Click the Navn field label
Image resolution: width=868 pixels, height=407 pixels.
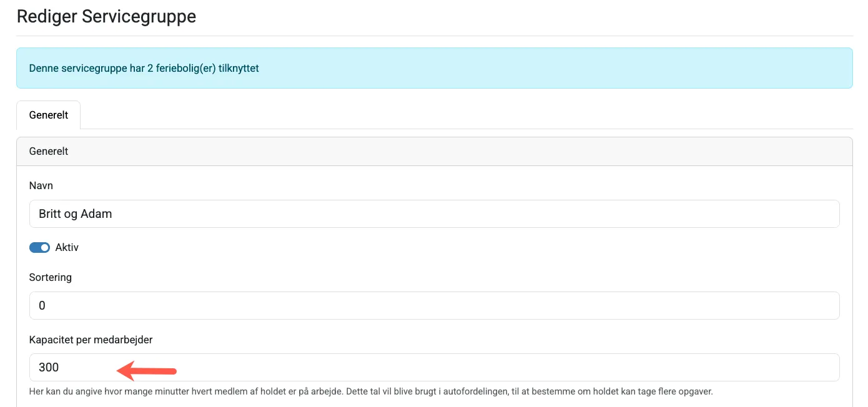click(41, 185)
